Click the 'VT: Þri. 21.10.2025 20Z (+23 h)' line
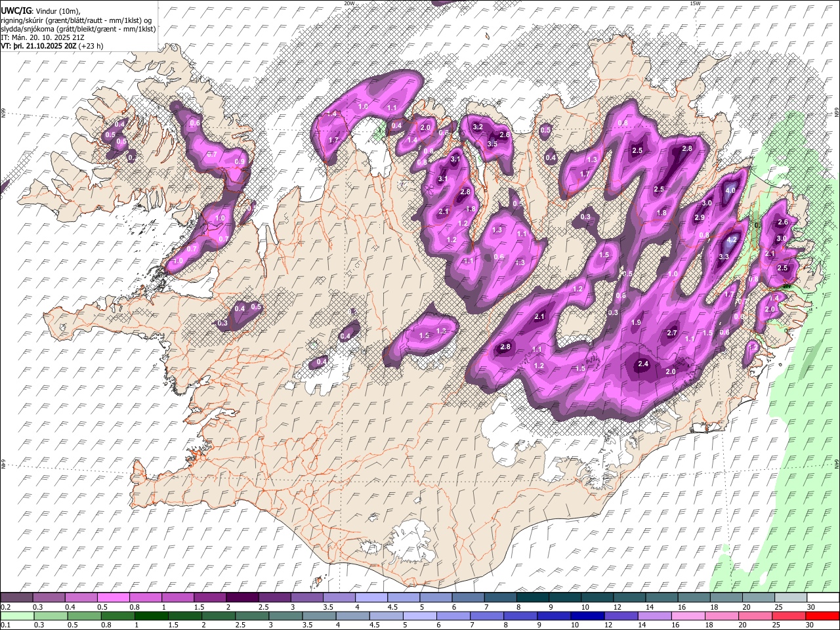The width and height of the screenshot is (840, 630). [x=52, y=46]
